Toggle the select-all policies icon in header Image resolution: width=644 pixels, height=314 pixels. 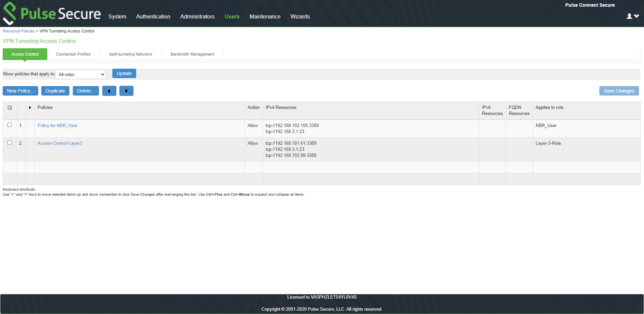point(10,108)
